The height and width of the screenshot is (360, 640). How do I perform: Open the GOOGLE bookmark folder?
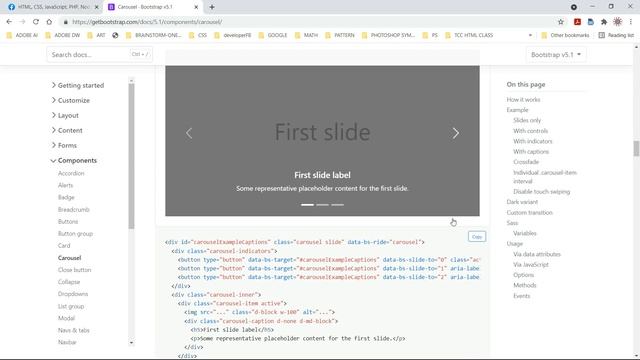pyautogui.click(x=273, y=35)
